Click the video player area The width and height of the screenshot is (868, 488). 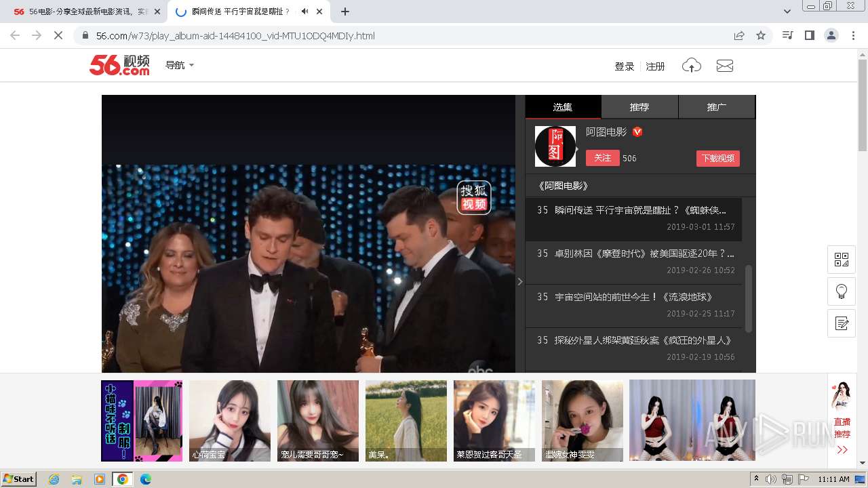[x=309, y=234]
